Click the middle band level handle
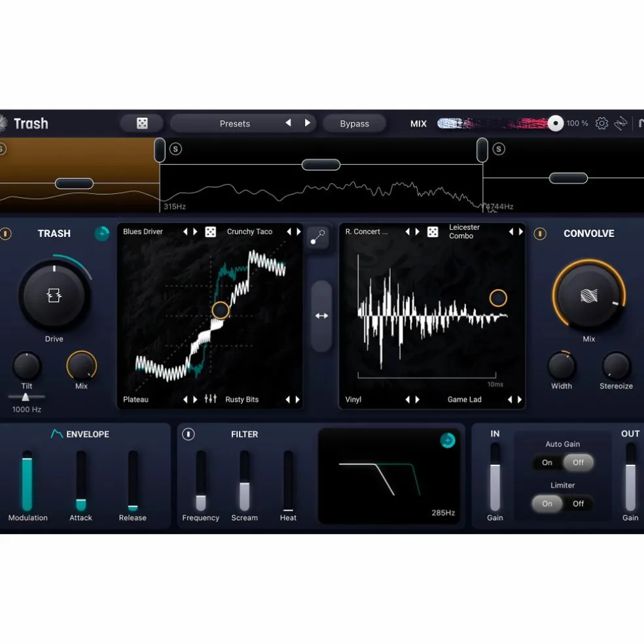This screenshot has width=644, height=644. point(321,165)
